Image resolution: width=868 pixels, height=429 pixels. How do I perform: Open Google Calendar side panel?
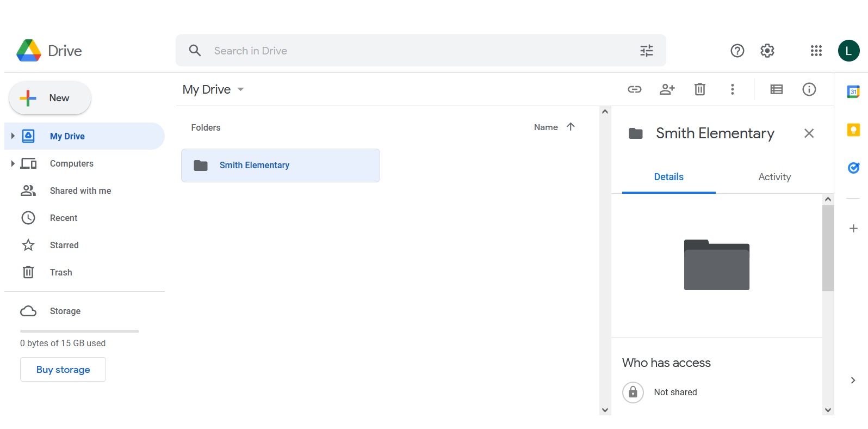853,92
